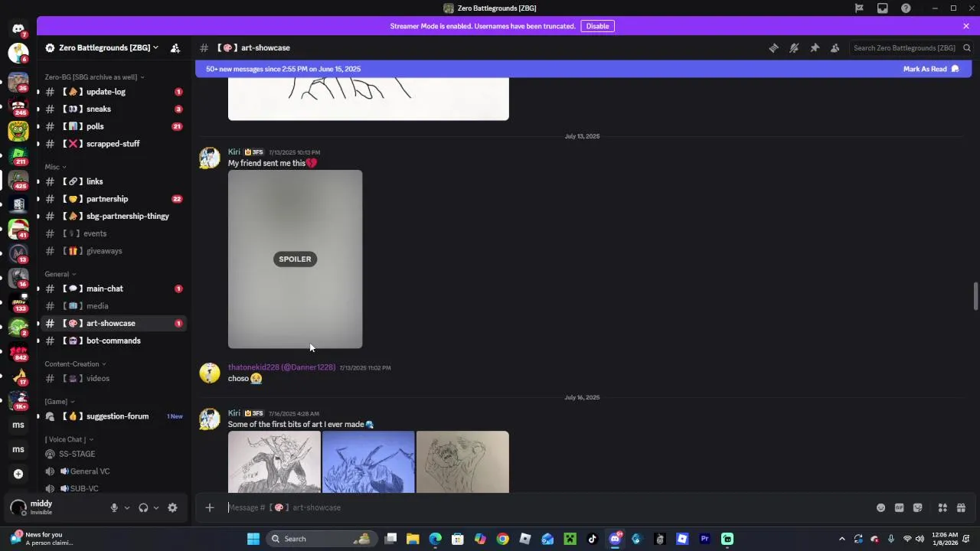The image size is (980, 551).
Task: Open the emoji picker in message bar
Action: 880,507
